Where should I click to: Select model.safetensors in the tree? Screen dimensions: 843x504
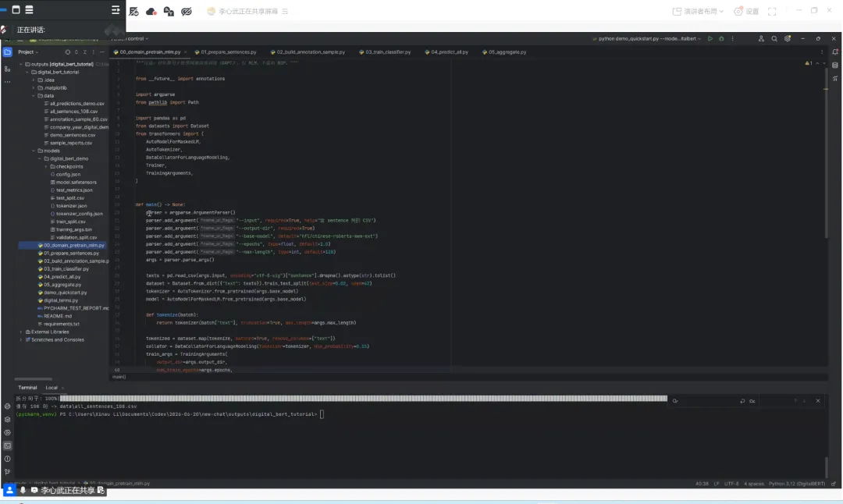pyautogui.click(x=73, y=182)
